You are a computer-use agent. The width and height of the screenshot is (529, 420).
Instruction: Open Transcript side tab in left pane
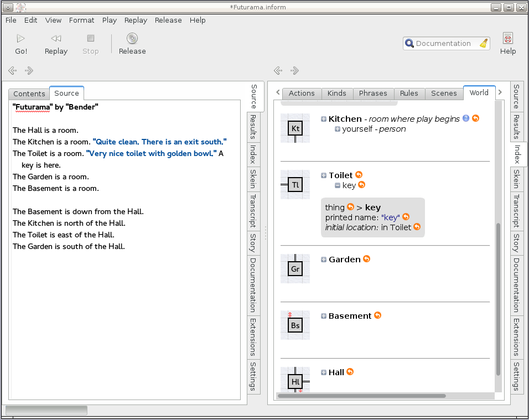tap(253, 210)
